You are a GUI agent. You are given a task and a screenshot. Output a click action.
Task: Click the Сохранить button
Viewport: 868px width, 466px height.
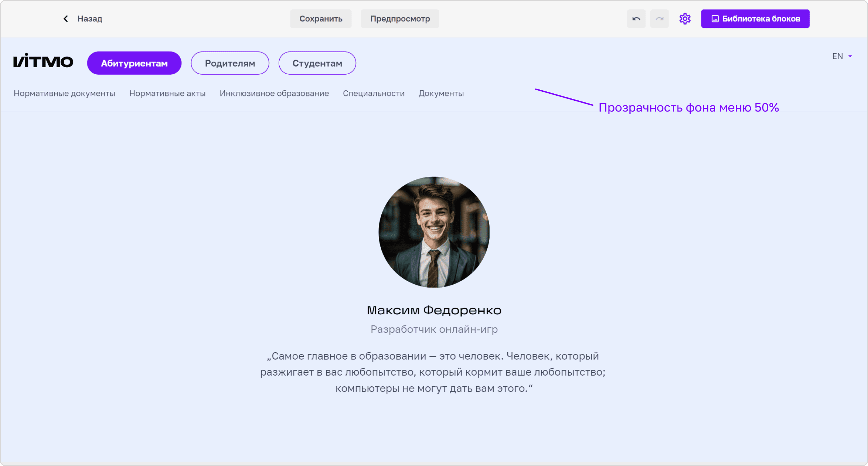pyautogui.click(x=321, y=19)
